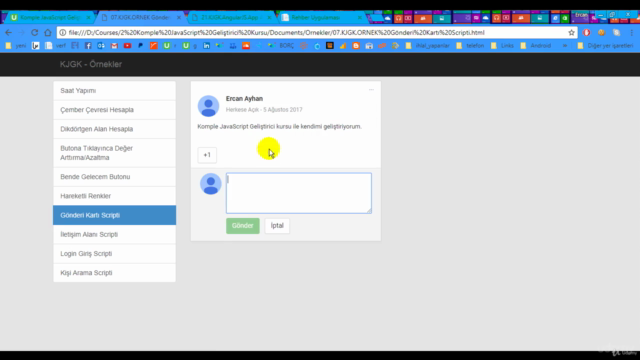Open Kişi Arama Scripti example
Image resolution: width=640 pixels, height=360 pixels.
pos(114,273)
